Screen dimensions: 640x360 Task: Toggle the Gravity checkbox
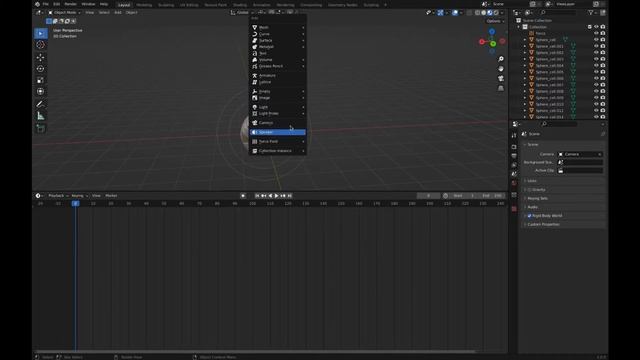(x=529, y=190)
